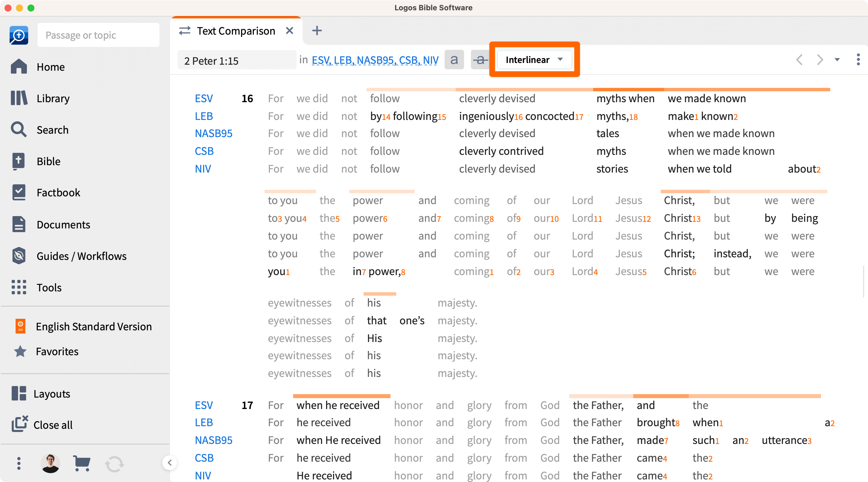Image resolution: width=868 pixels, height=482 pixels.
Task: Go to Home in sidebar
Action: [38, 67]
